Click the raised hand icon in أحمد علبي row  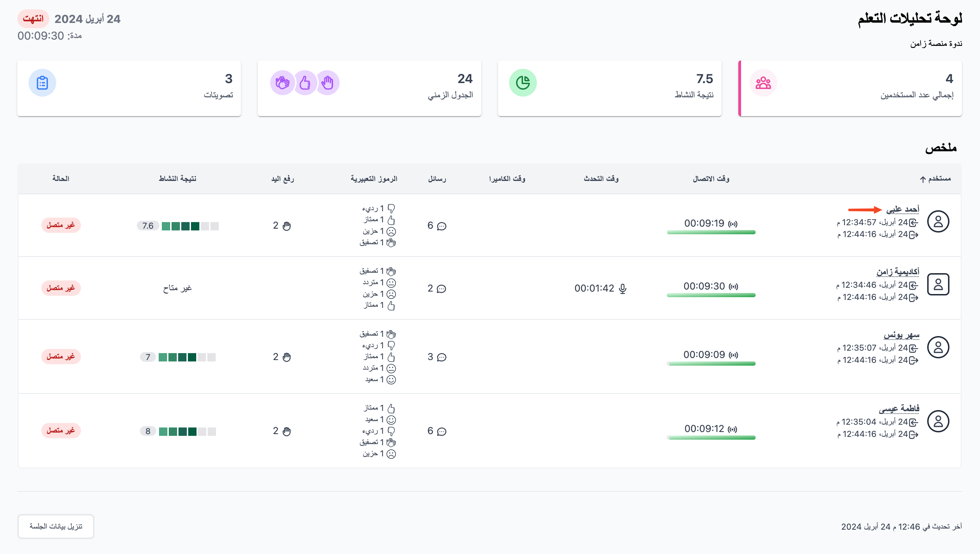tap(287, 226)
